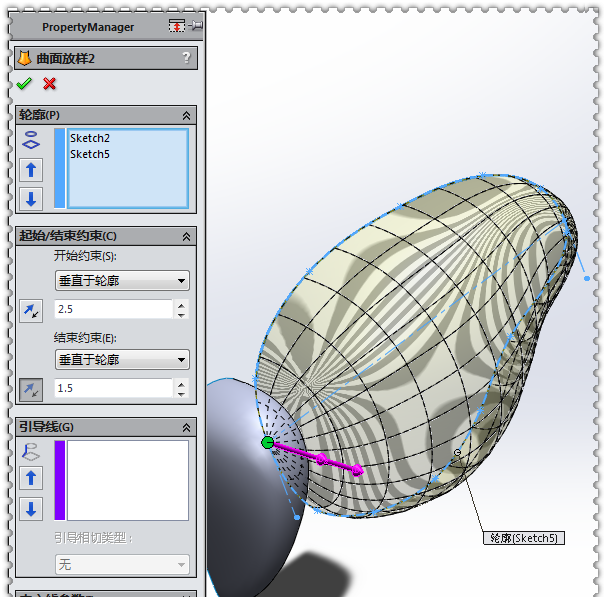This screenshot has height=597, width=606.
Task: Click the 轮廓(Sketch5) callout label
Action: click(x=524, y=538)
